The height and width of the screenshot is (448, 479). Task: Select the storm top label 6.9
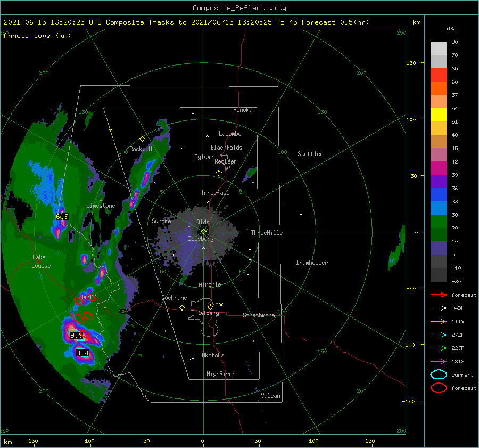point(62,216)
